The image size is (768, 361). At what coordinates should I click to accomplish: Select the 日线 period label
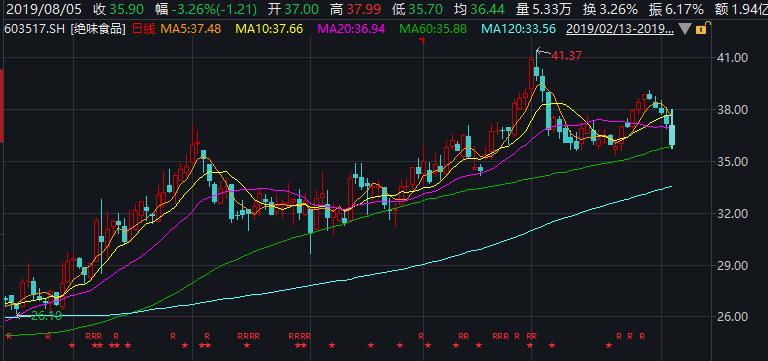coord(143,29)
